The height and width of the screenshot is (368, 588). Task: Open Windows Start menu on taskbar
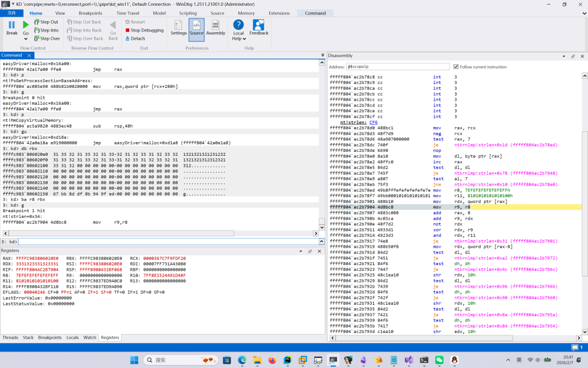tap(134, 360)
